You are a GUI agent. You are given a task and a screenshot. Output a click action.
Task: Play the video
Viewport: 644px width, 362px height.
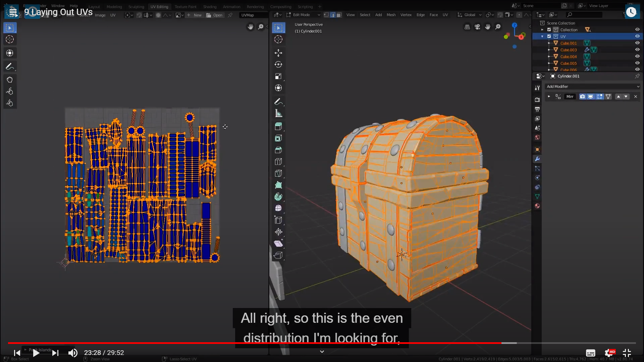(36, 353)
